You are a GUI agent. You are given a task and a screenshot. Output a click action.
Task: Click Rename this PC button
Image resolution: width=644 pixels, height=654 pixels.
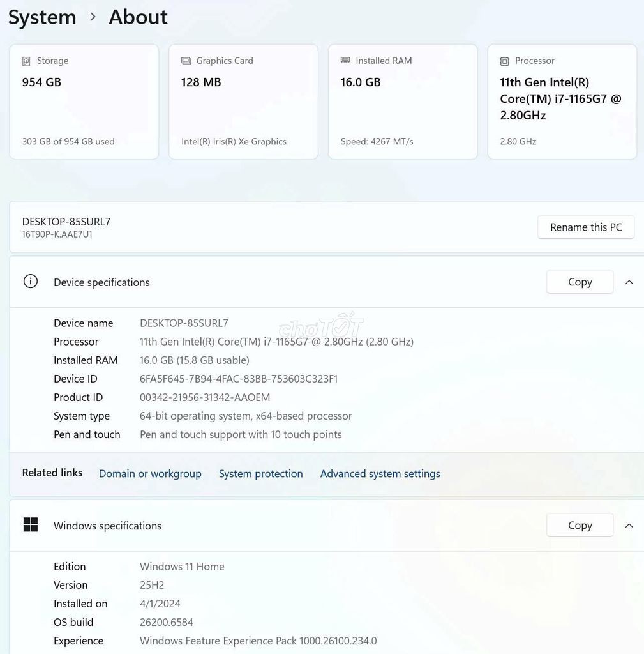point(586,227)
